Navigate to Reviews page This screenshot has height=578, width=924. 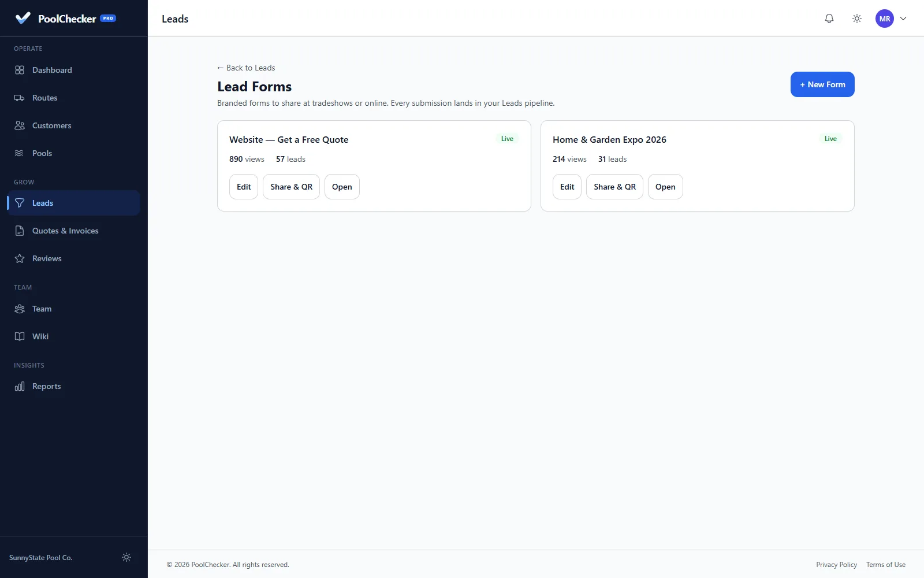[74, 258]
